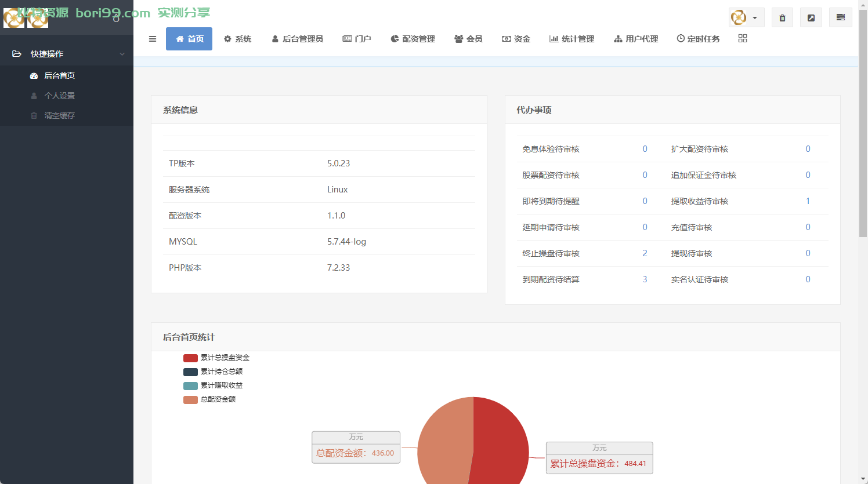The image size is (868, 484).
Task: Open the 后台管理员 menu
Action: pos(297,39)
